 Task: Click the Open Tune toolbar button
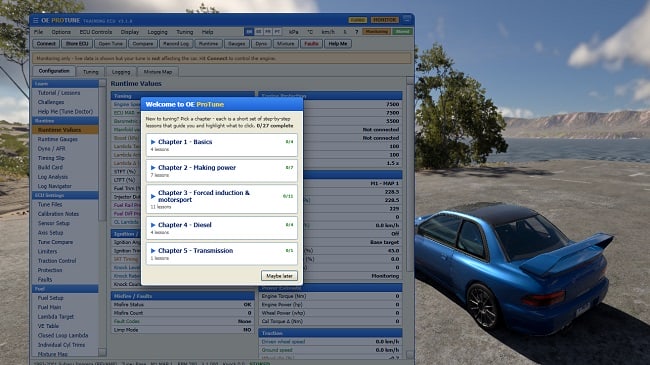(110, 44)
